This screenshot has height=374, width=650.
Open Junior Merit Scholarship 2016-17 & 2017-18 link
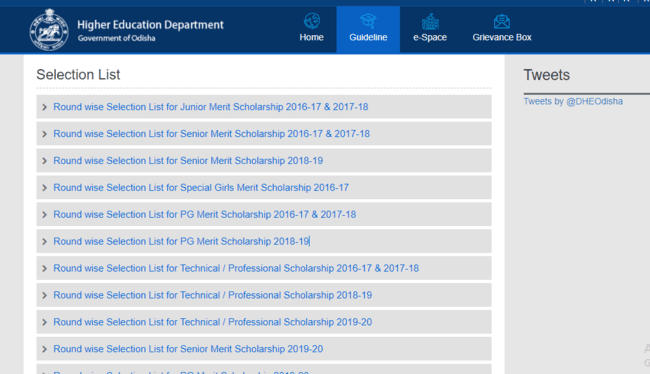pyautogui.click(x=211, y=107)
